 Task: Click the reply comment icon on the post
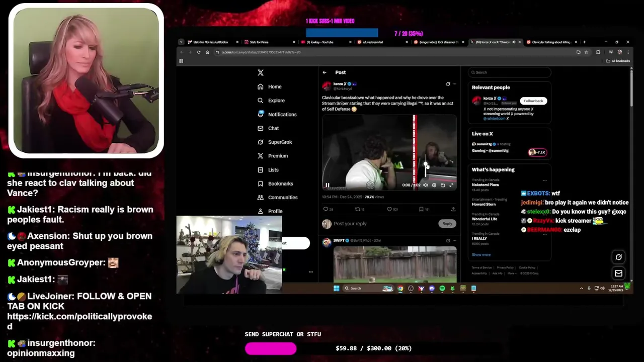coord(326,209)
